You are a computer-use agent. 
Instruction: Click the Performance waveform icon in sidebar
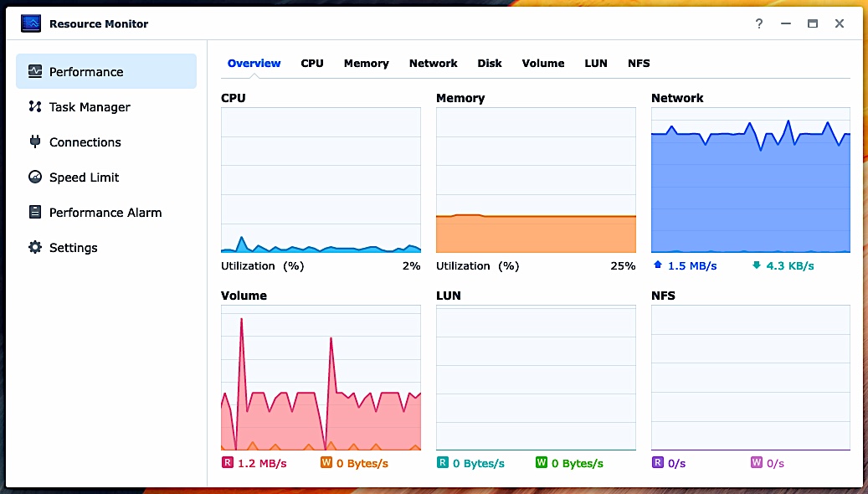click(35, 72)
